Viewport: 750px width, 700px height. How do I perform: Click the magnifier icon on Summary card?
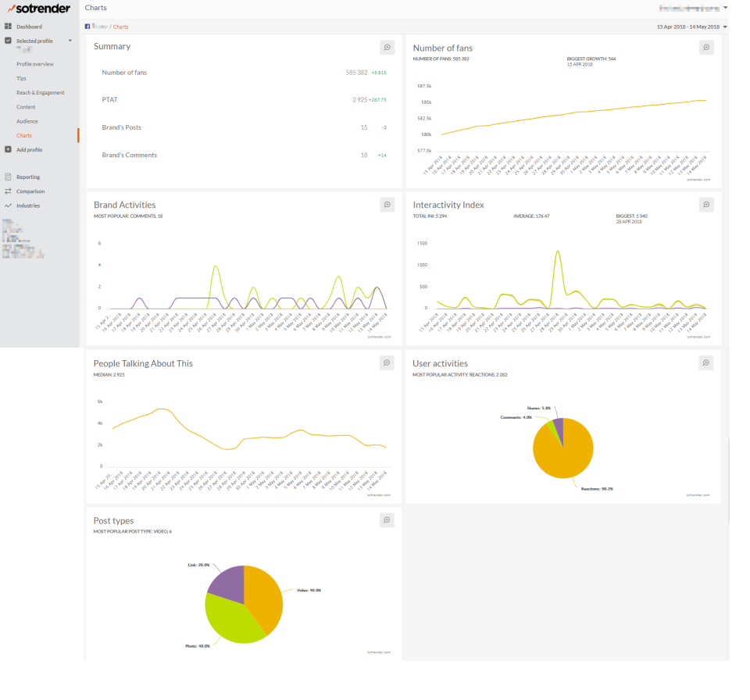[387, 47]
